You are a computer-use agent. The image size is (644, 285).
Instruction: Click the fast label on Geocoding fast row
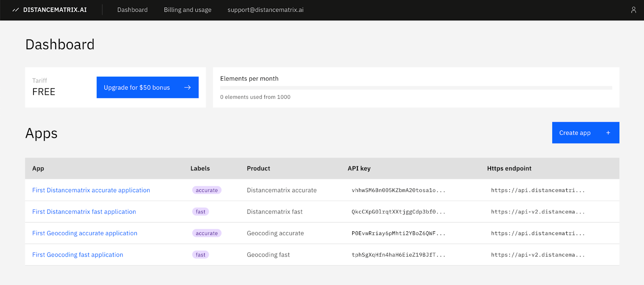(200, 255)
